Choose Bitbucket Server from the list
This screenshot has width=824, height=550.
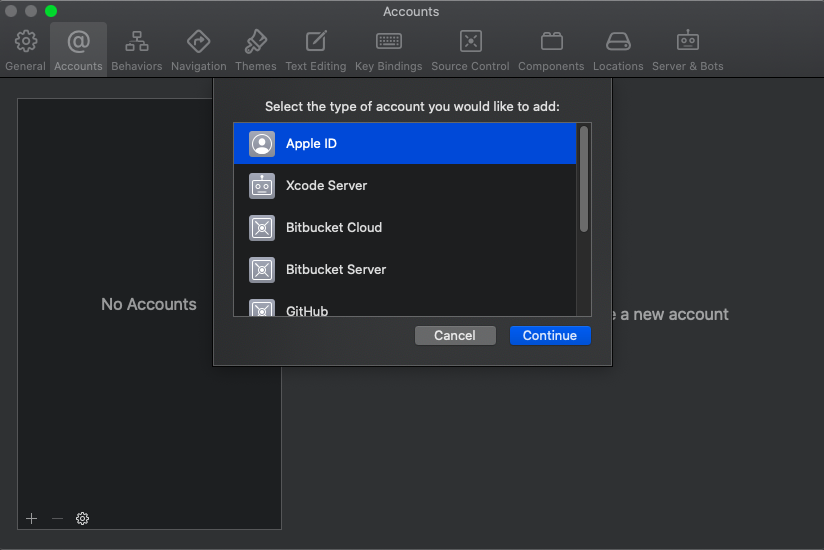pos(405,270)
